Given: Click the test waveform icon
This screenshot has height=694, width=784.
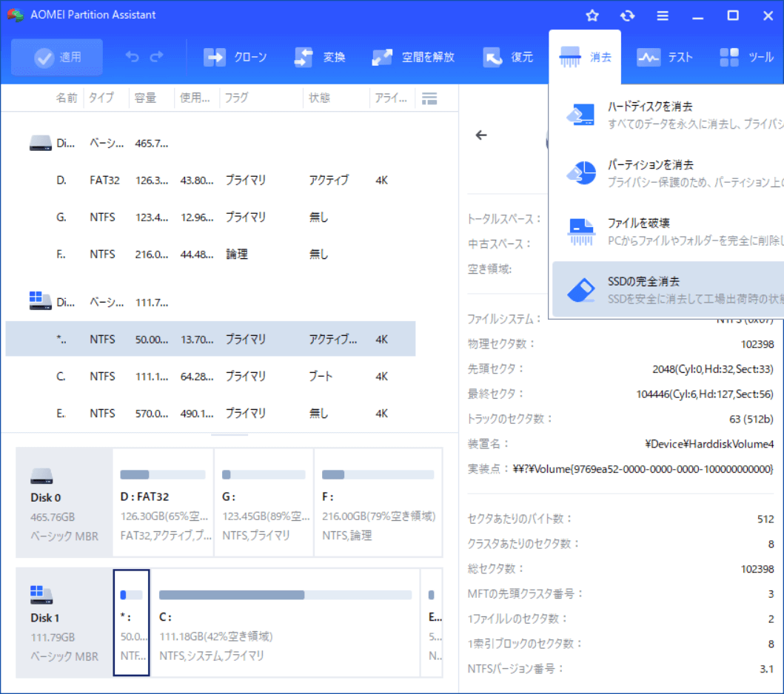Looking at the screenshot, I should click(x=648, y=58).
